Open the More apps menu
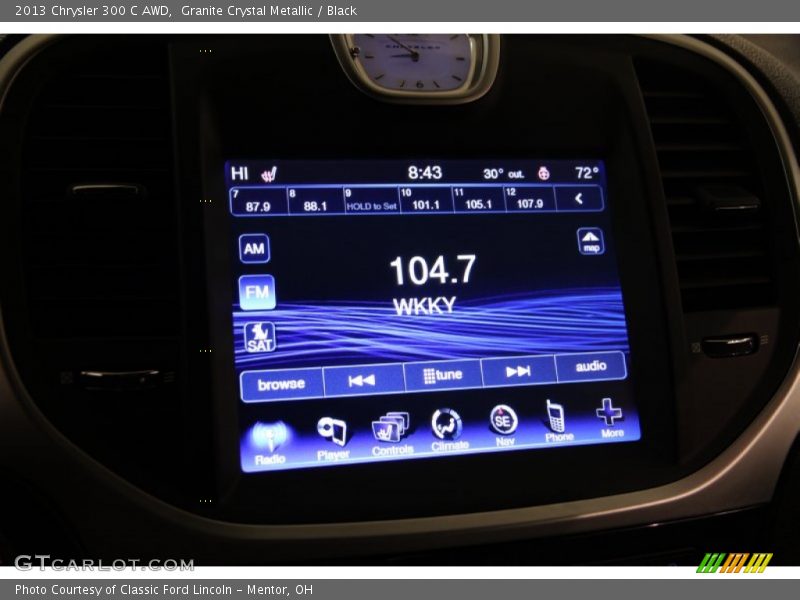The height and width of the screenshot is (600, 800). pyautogui.click(x=610, y=418)
